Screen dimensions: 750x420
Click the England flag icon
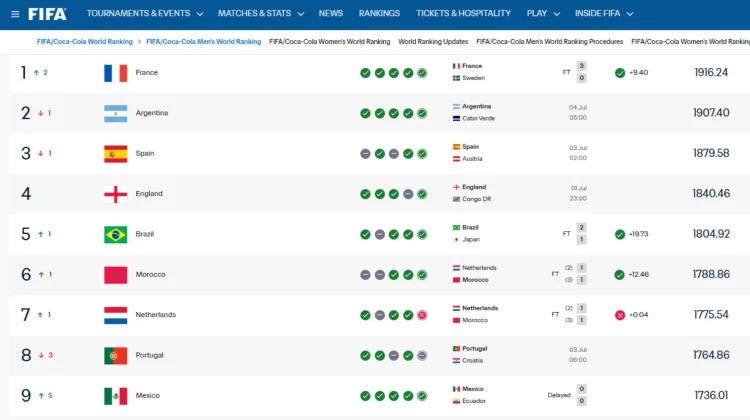click(116, 194)
